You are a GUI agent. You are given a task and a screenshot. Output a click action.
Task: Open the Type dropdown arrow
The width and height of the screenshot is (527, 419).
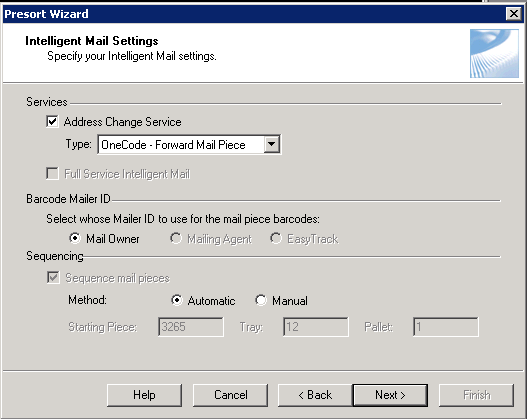click(272, 144)
